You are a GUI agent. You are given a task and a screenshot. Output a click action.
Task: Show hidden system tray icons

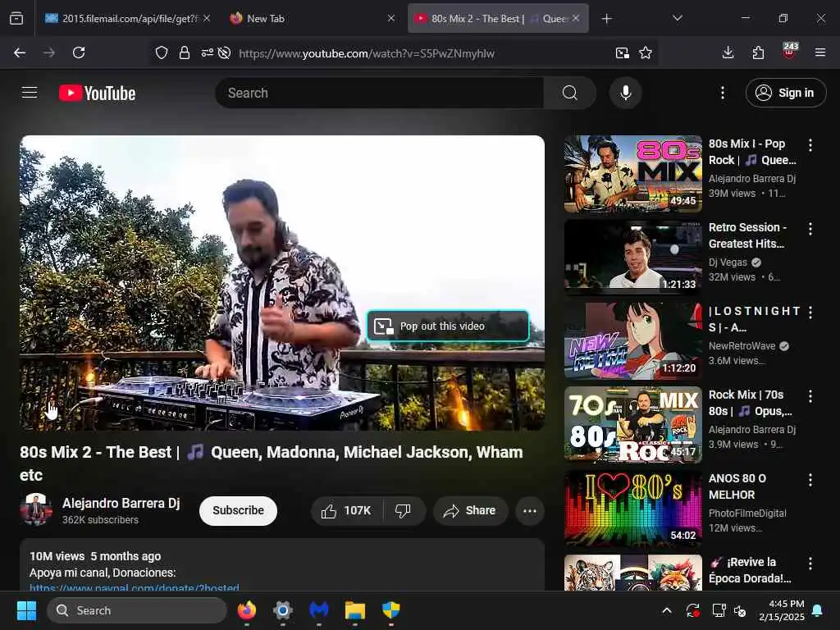667,610
